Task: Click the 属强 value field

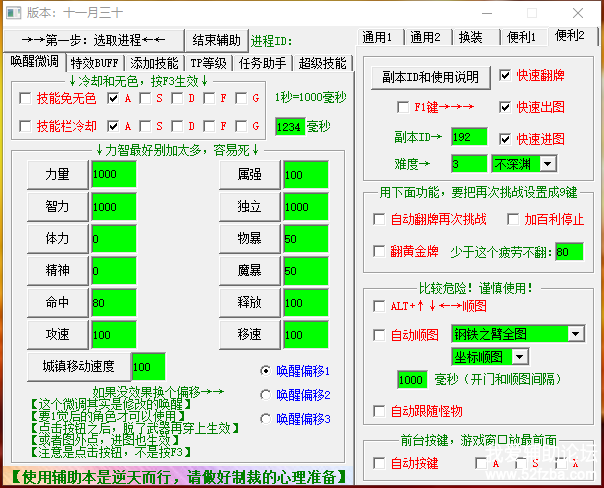Action: (306, 174)
